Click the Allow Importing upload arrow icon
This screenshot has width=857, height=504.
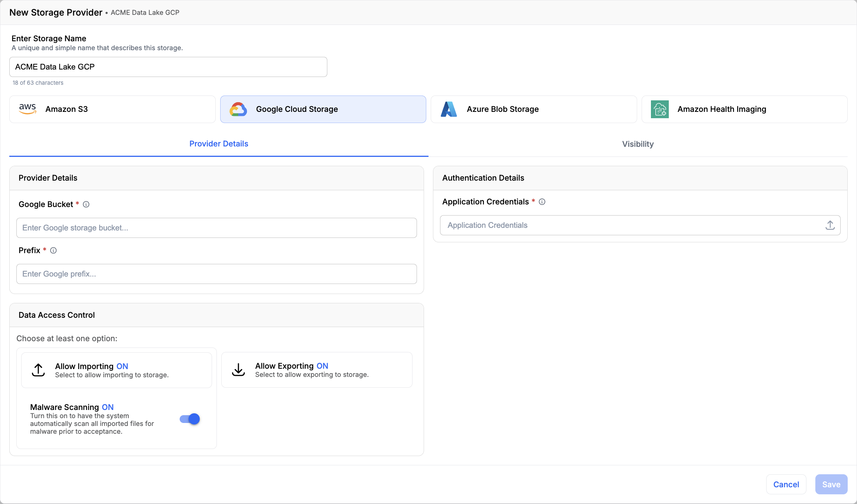[x=38, y=370]
